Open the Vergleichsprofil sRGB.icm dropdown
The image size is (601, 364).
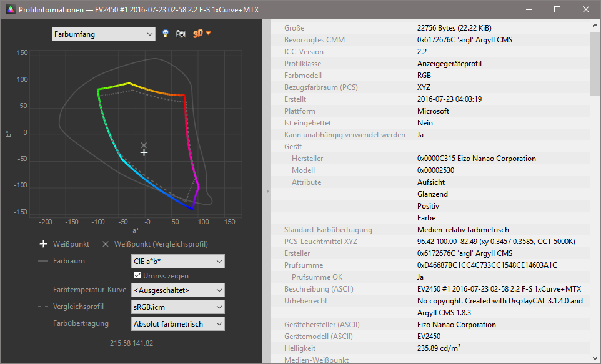point(177,307)
